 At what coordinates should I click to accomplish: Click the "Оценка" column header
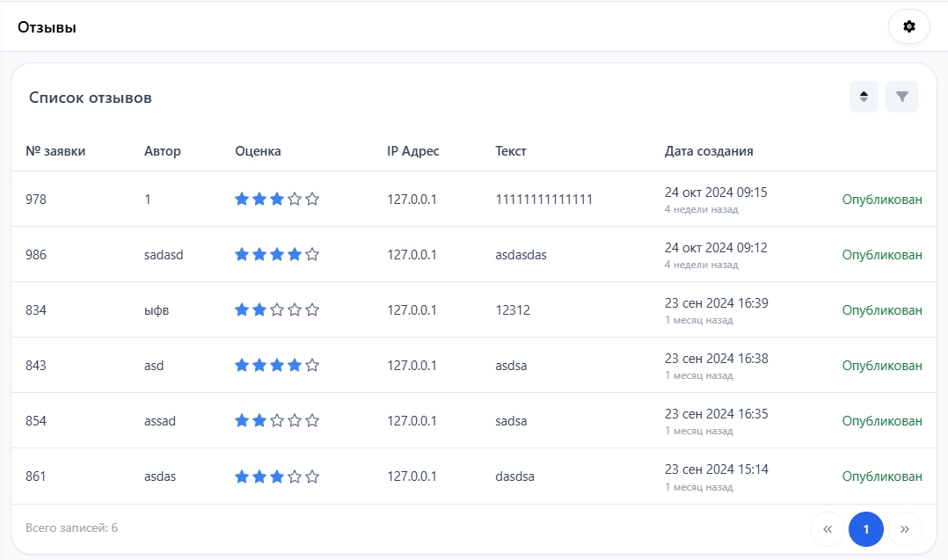(x=259, y=151)
